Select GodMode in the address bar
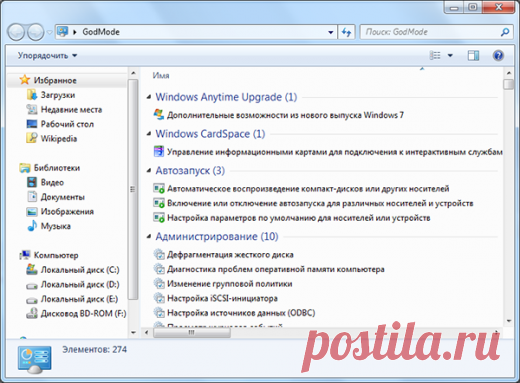 [x=101, y=32]
